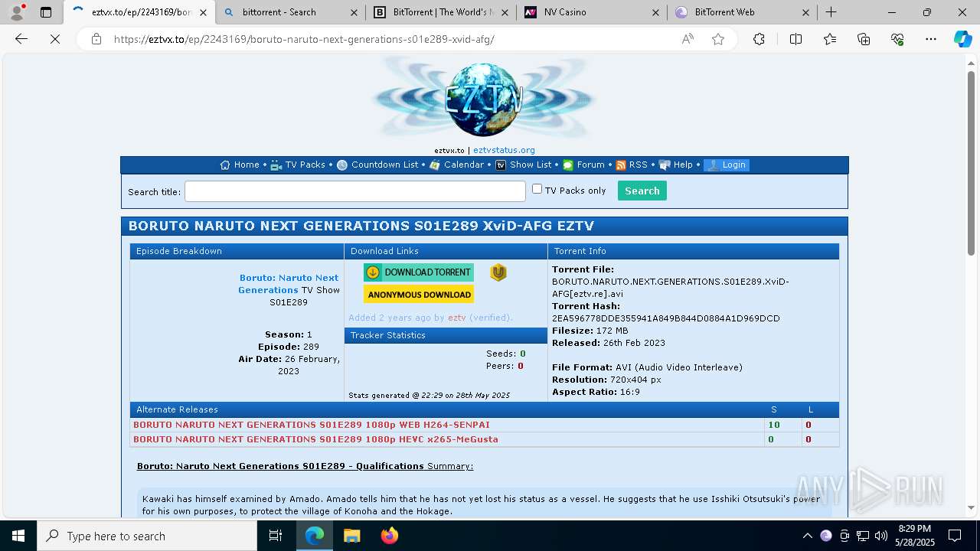
Task: Open the eztv uploader link
Action: click(x=456, y=318)
